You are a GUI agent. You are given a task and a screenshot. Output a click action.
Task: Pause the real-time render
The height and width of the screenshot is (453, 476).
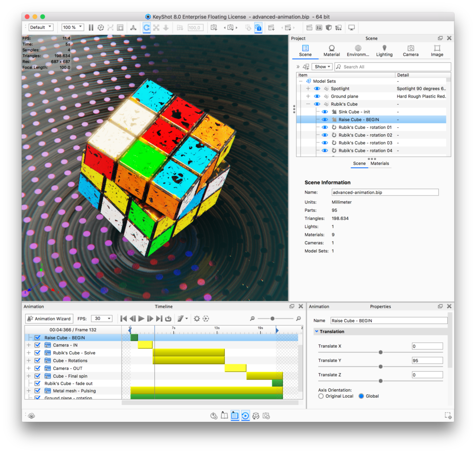click(x=91, y=27)
